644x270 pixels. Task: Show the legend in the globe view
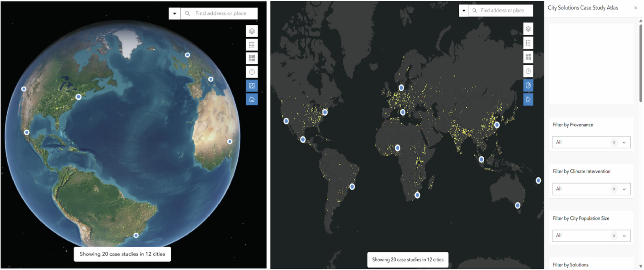pos(252,45)
